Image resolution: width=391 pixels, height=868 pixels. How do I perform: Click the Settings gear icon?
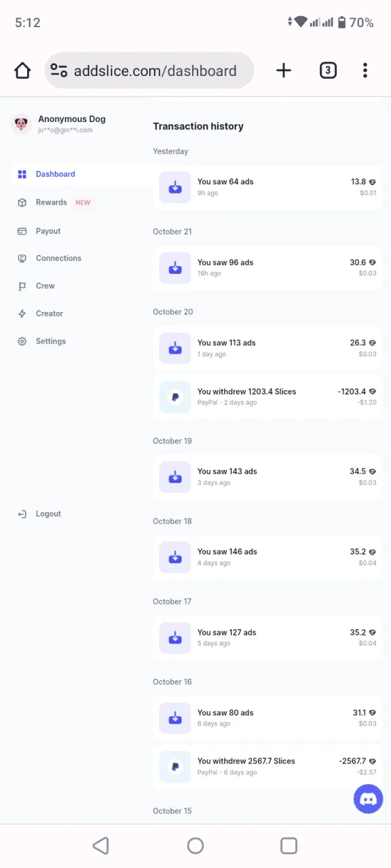22,342
